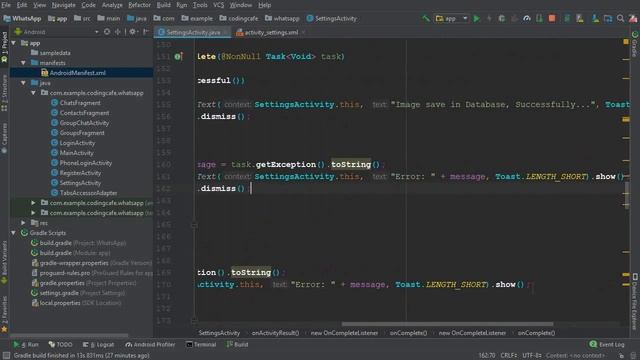
Task: Toggle the Build Variants tool window stripe
Action: 4,262
